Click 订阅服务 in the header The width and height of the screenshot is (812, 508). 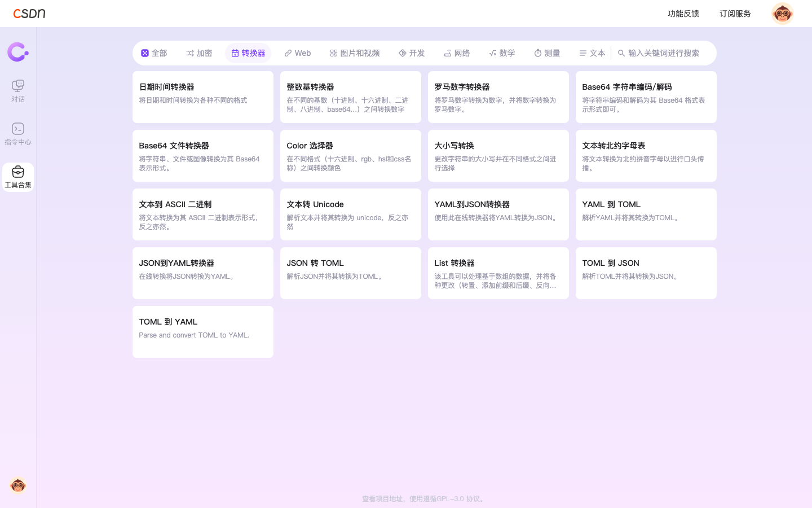pos(735,14)
